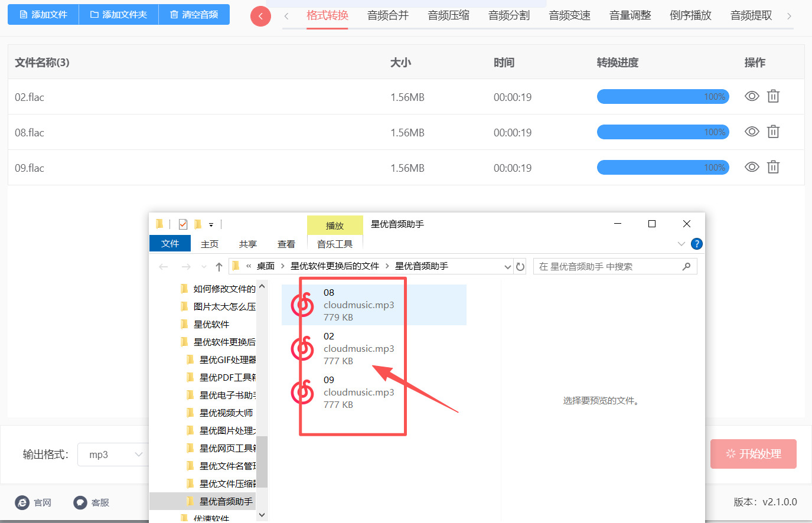Viewport: 812px width, 523px height.
Task: Refresh the Explorer folder view
Action: tap(520, 267)
